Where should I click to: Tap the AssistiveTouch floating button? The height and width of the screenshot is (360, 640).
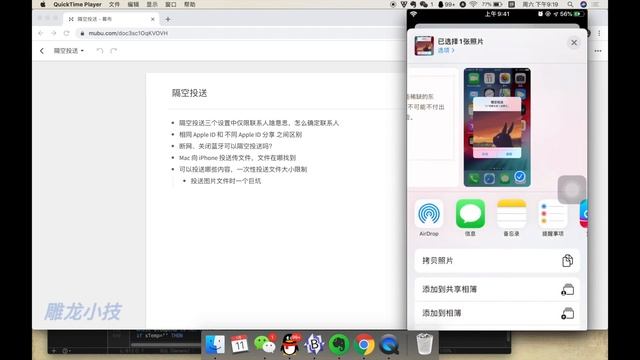(571, 189)
